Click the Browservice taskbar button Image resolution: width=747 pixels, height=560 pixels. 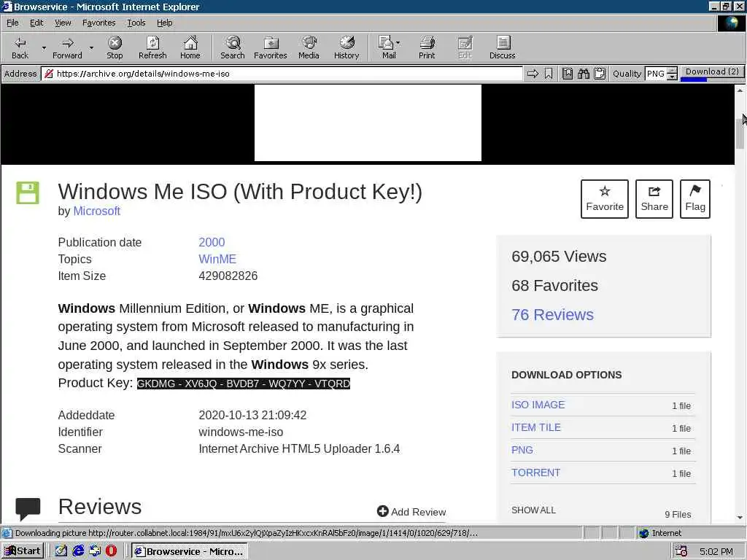[x=189, y=551]
